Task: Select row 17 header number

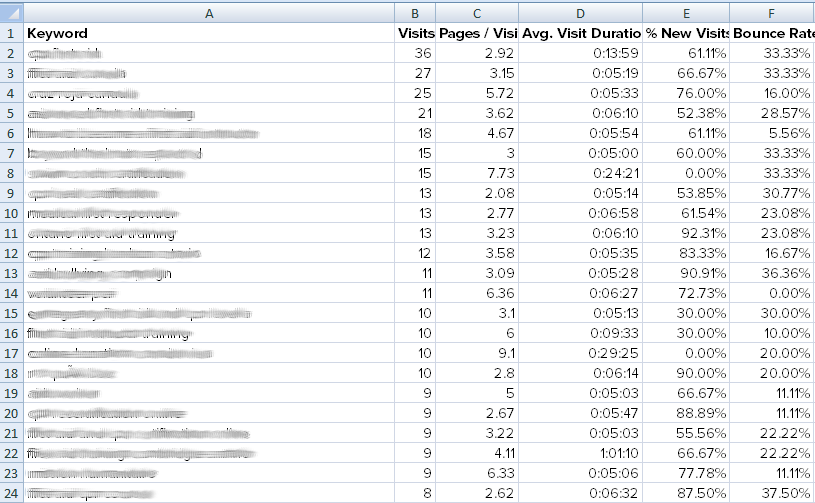Action: pos(11,353)
